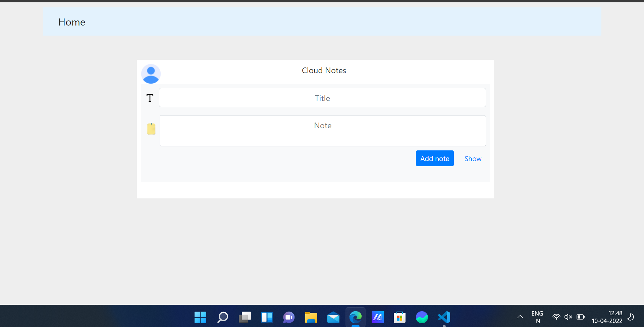Open Visual Studio Code from taskbar

coord(444,317)
